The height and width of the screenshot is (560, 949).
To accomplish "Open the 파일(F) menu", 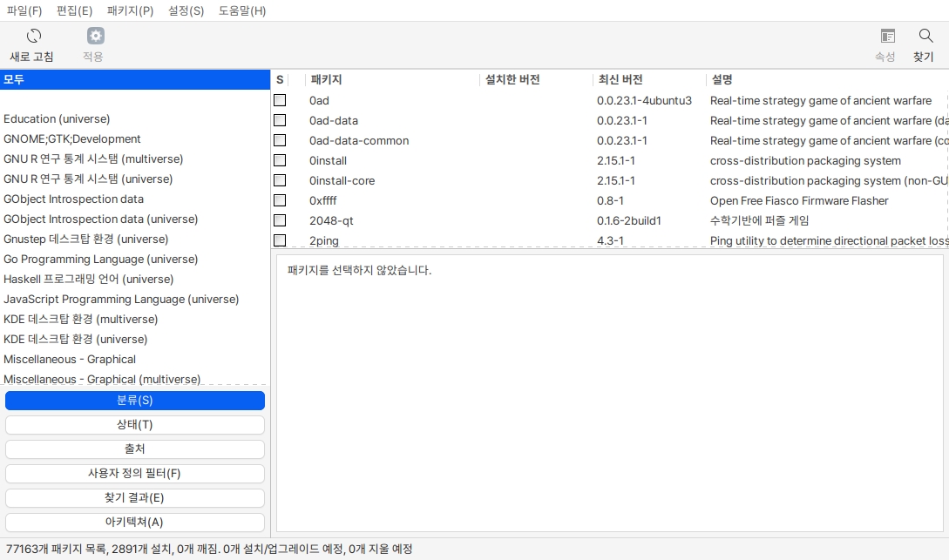I will coord(24,10).
